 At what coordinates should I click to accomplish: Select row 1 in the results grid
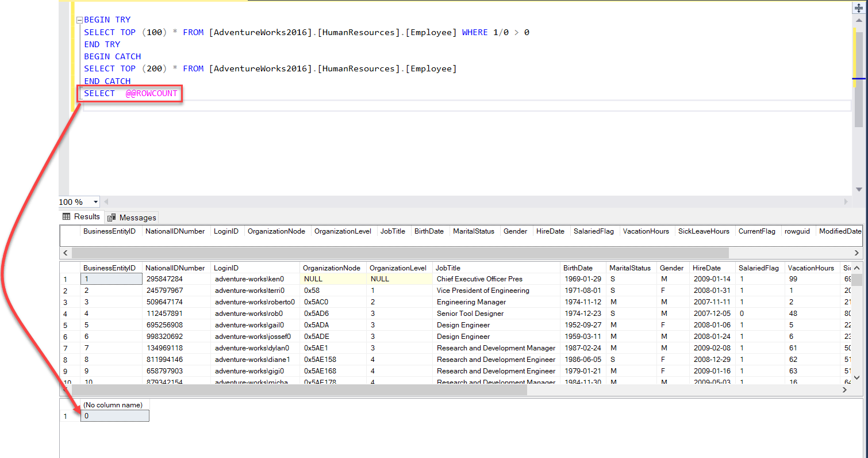click(x=66, y=278)
